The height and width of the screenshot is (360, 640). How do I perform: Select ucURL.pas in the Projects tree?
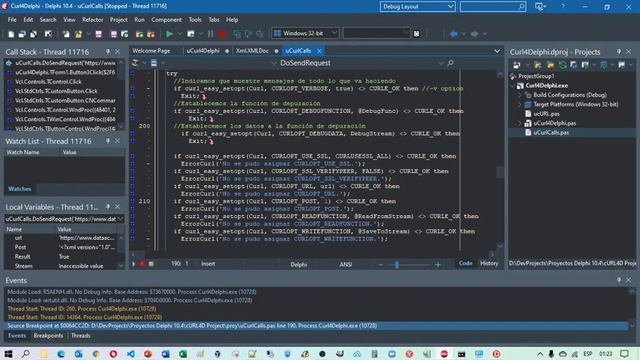tap(546, 114)
